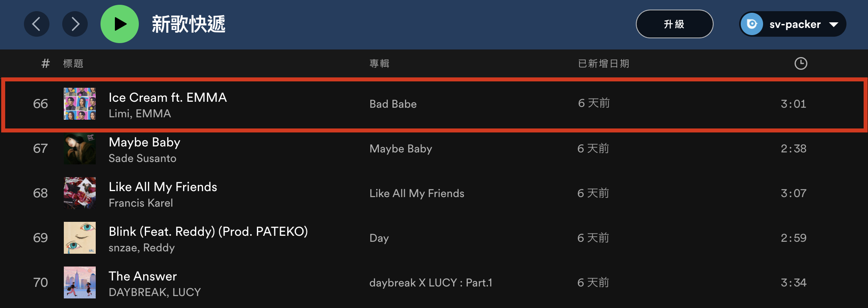Screen dimensions: 868x308
Task: Select Ice Cream ft. EMMA album cover
Action: pyautogui.click(x=80, y=104)
